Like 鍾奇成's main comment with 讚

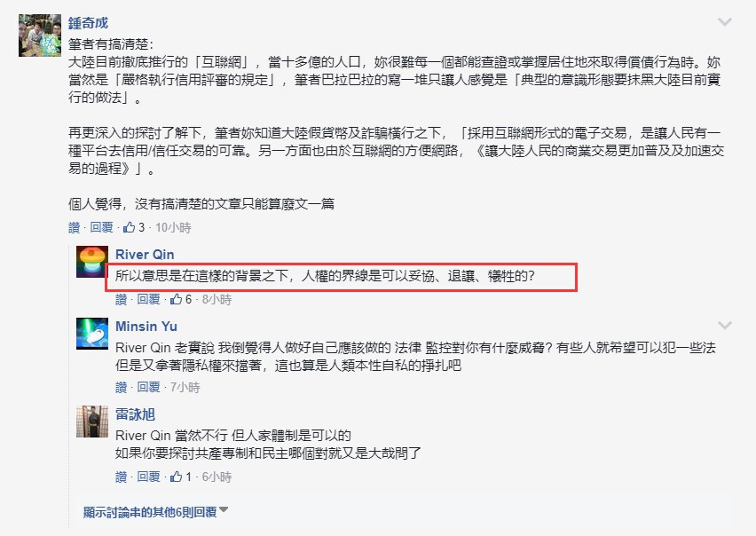point(75,227)
